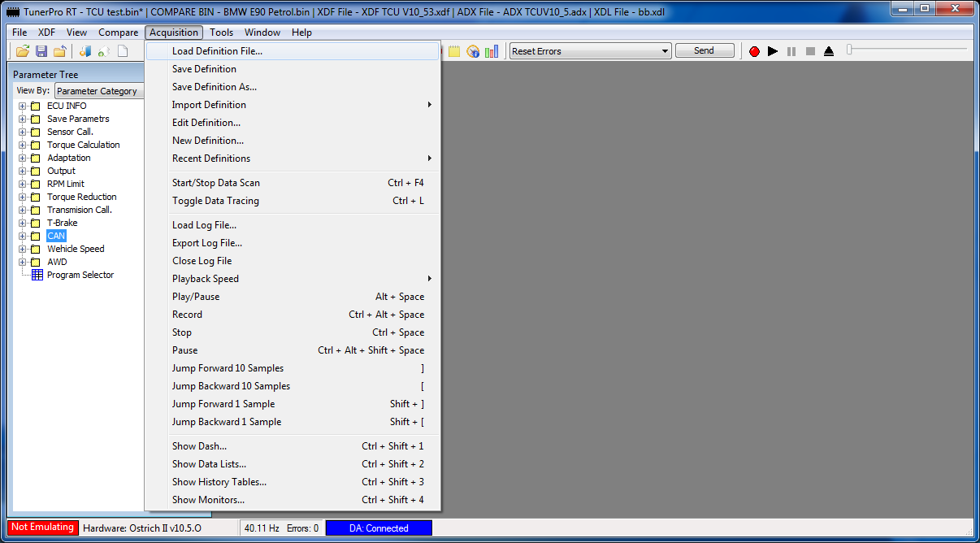Select Load Definition File from menu
The width and height of the screenshot is (980, 543).
(217, 51)
